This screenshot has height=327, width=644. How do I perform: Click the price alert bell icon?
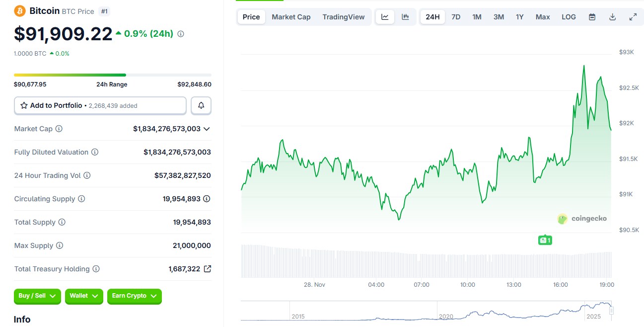pyautogui.click(x=201, y=105)
